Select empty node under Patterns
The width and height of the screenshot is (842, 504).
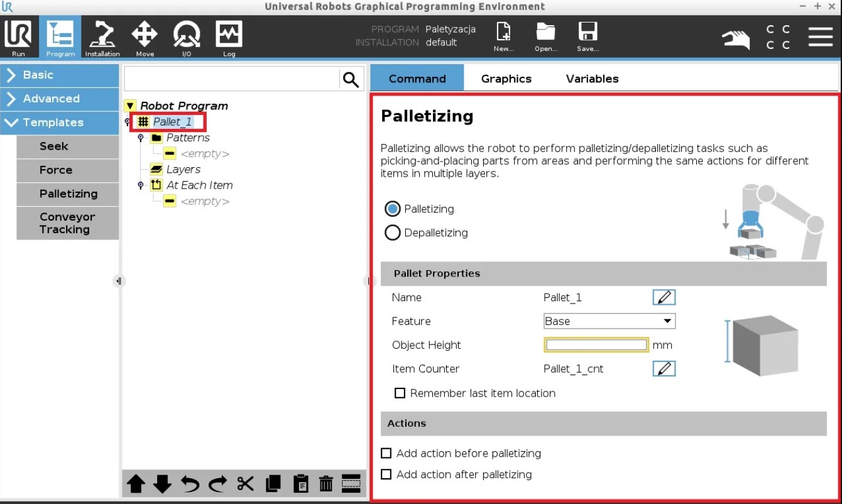click(204, 154)
